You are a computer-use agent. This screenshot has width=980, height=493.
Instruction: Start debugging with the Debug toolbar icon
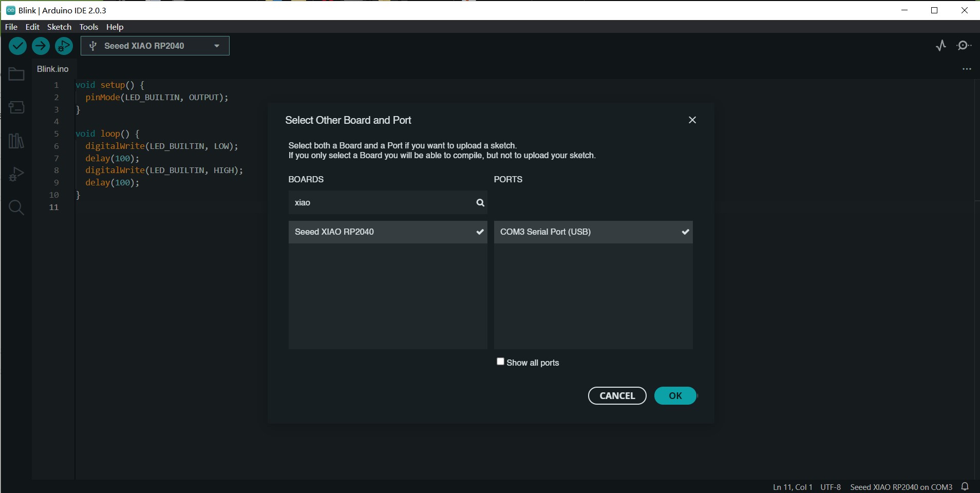(64, 46)
